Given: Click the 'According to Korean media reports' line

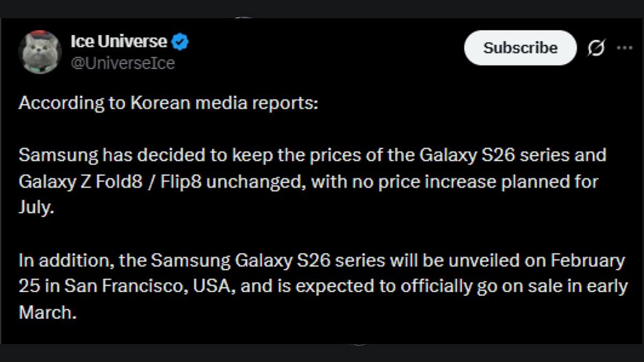Looking at the screenshot, I should (168, 103).
